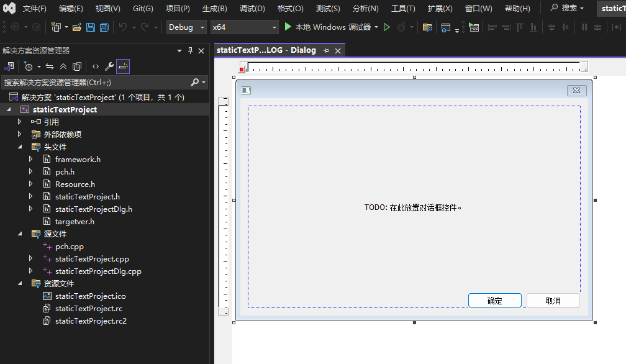
Task: Click the Properties wrench icon
Action: pyautogui.click(x=109, y=66)
